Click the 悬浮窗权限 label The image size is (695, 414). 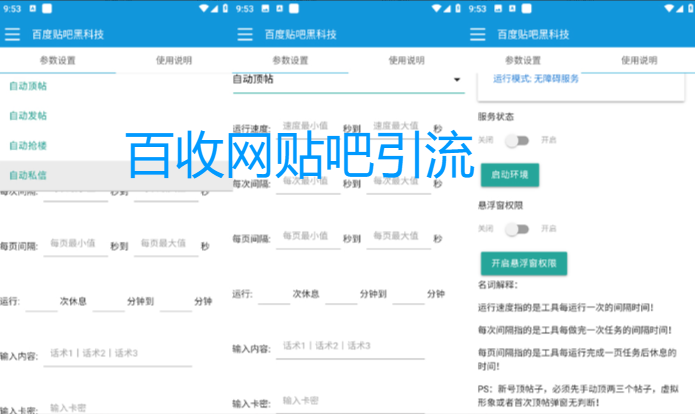500,205
